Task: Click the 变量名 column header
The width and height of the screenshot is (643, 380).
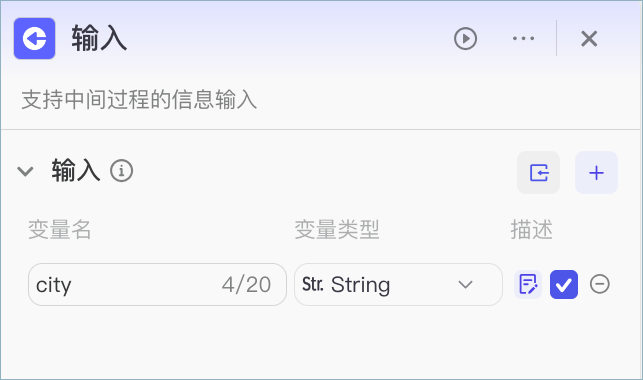Action: pyautogui.click(x=59, y=229)
